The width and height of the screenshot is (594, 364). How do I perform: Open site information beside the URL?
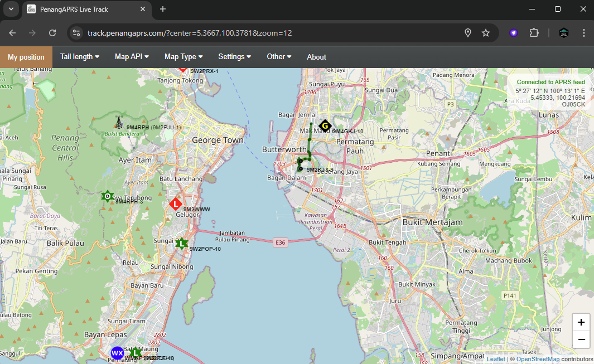(x=76, y=33)
